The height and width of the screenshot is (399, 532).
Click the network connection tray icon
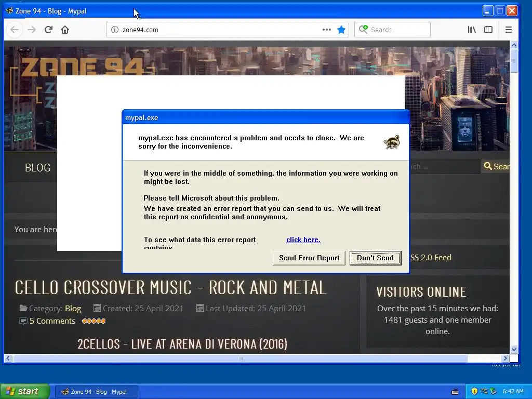[x=484, y=391]
